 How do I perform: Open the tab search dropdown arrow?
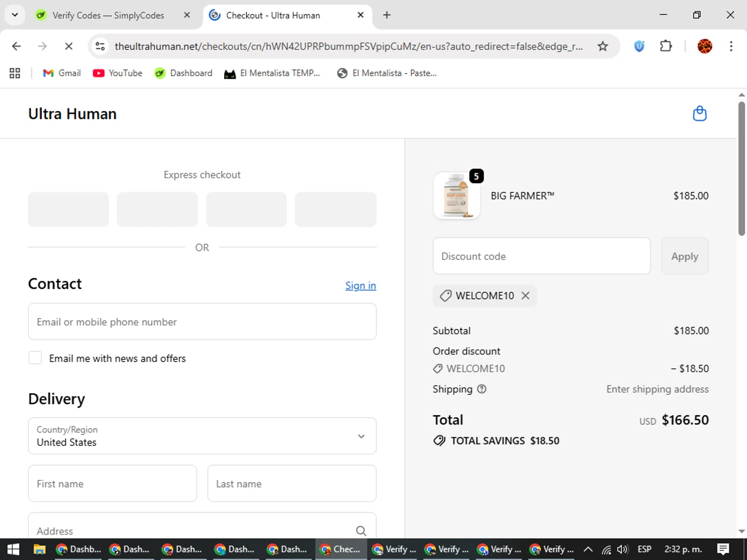click(15, 15)
